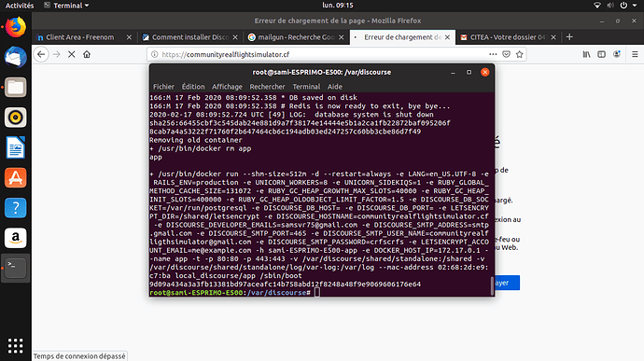Open the power system menu

pyautogui.click(x=623, y=6)
